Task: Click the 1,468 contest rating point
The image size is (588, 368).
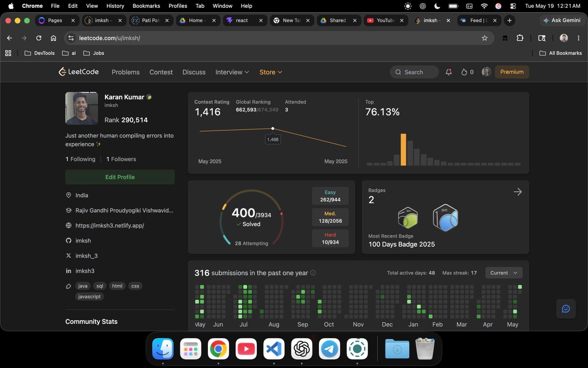Action: (272, 129)
